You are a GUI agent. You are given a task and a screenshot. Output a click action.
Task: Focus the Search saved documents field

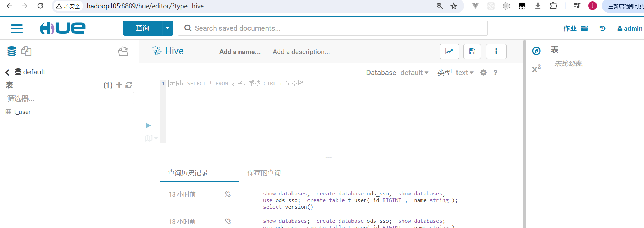(x=333, y=28)
